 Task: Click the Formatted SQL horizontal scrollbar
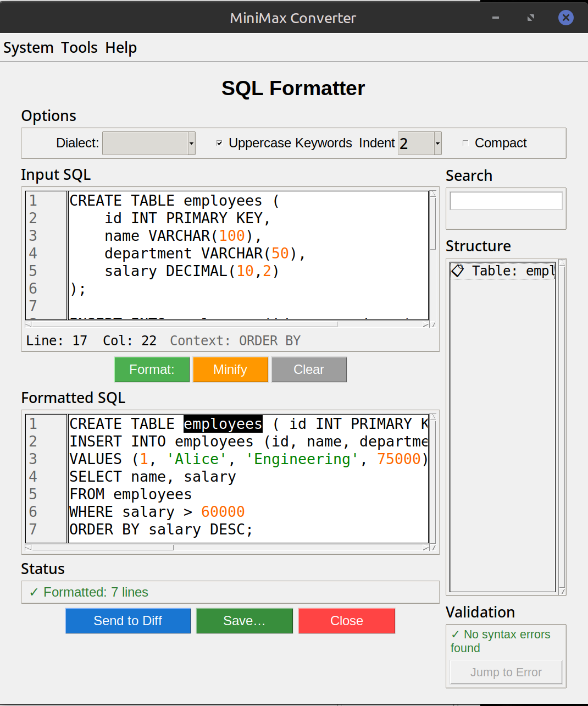[x=227, y=548]
